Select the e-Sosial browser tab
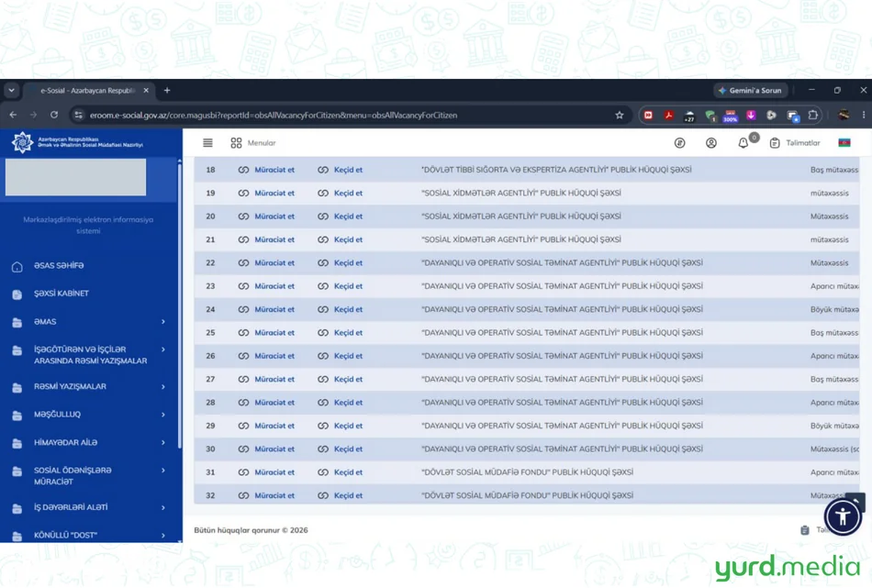The width and height of the screenshot is (872, 588). click(87, 90)
